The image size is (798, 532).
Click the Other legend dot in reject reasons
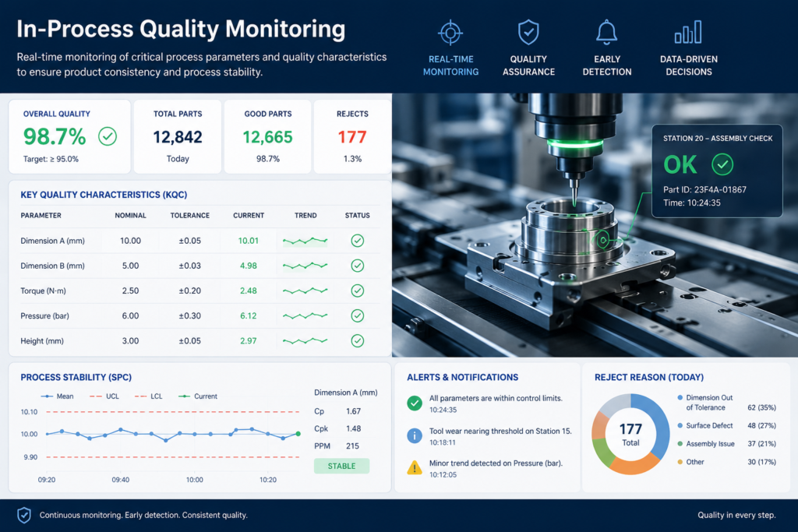point(680,462)
